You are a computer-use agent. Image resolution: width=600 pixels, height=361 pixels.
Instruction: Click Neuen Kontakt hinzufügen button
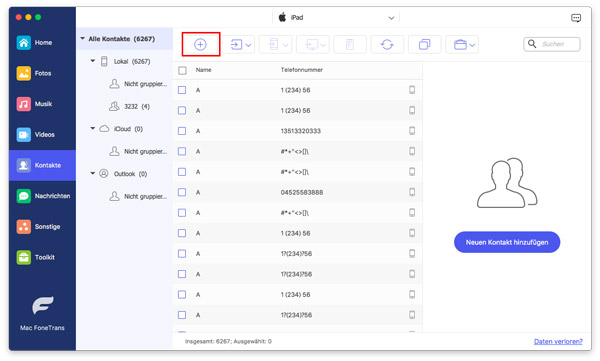pyautogui.click(x=507, y=242)
